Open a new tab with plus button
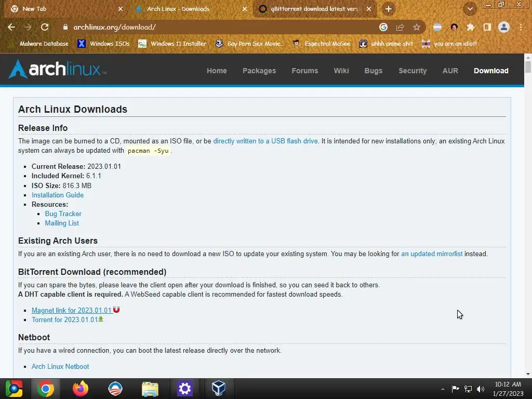 click(x=389, y=9)
